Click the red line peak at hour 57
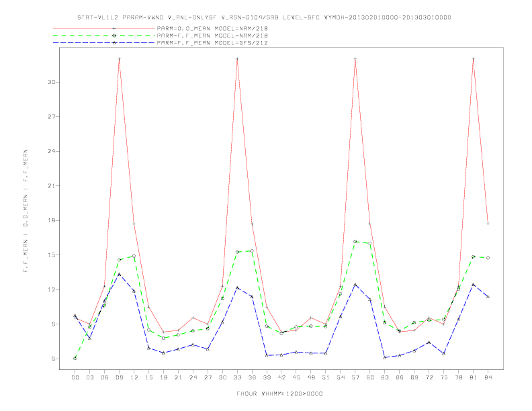The height and width of the screenshot is (411, 532). click(355, 59)
